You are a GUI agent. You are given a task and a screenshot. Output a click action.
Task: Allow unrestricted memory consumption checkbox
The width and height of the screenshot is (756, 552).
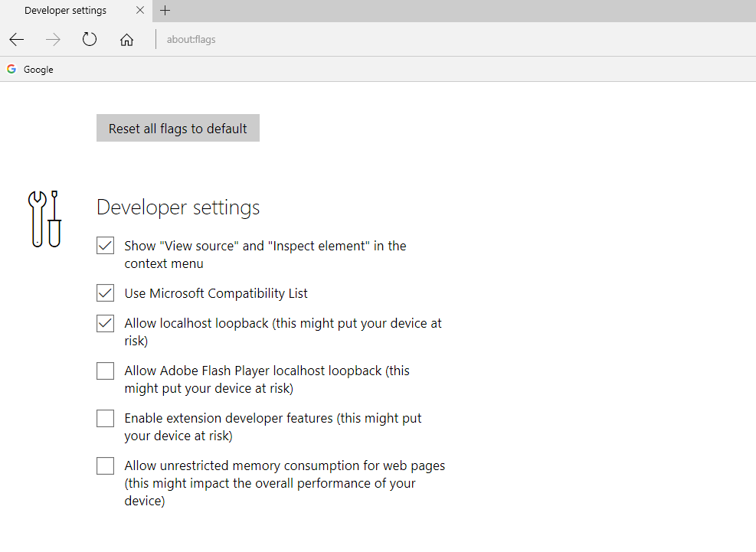(105, 466)
